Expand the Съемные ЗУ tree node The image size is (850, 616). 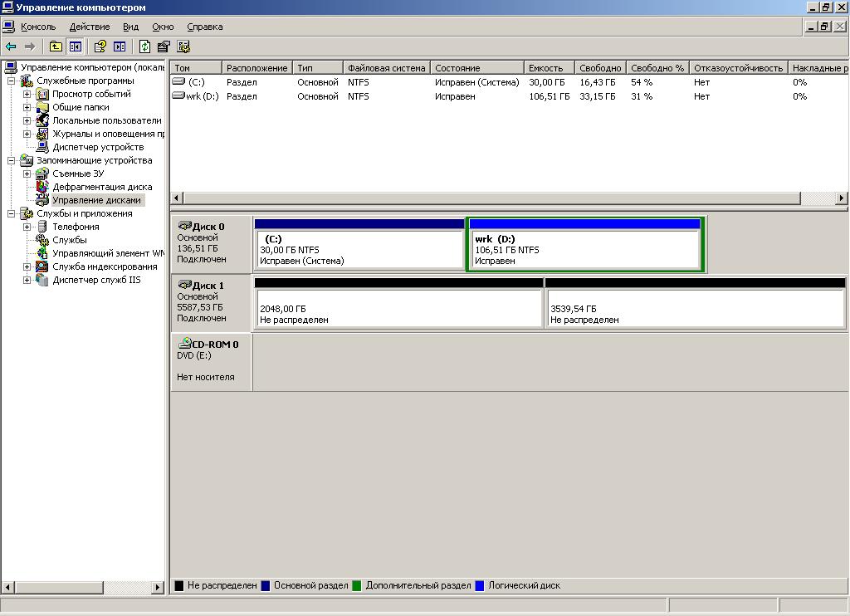[27, 174]
